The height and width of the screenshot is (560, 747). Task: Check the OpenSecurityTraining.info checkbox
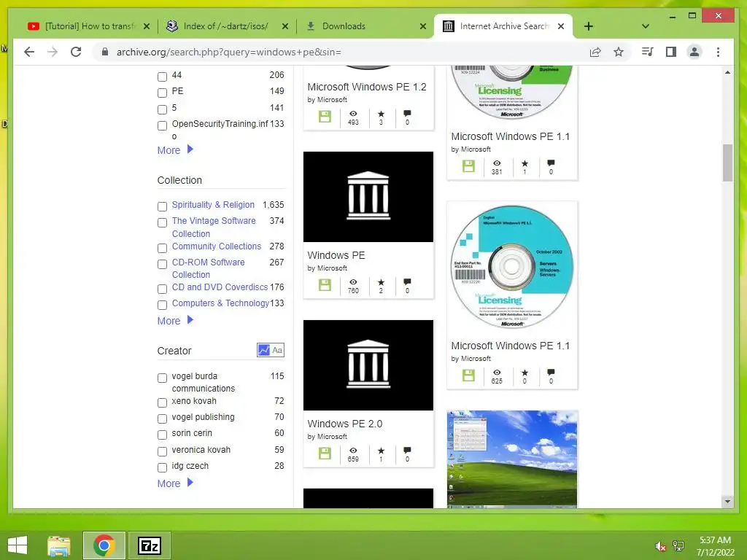coord(162,125)
